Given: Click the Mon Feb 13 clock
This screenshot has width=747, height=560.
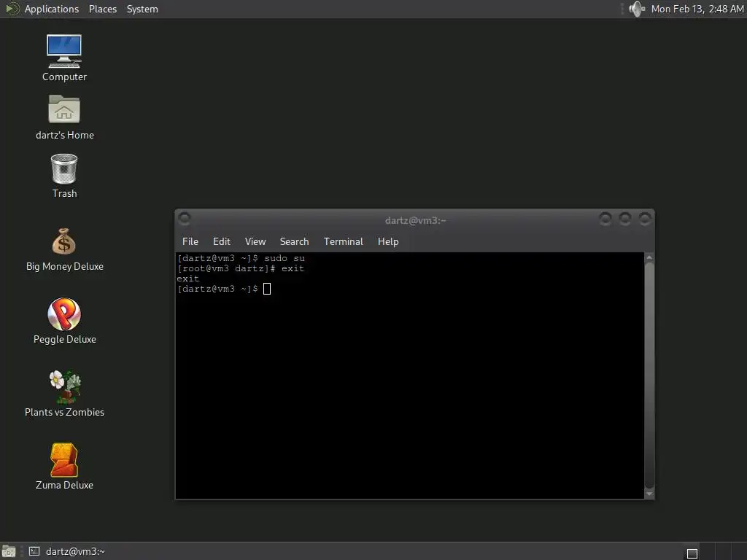Looking at the screenshot, I should [x=697, y=9].
